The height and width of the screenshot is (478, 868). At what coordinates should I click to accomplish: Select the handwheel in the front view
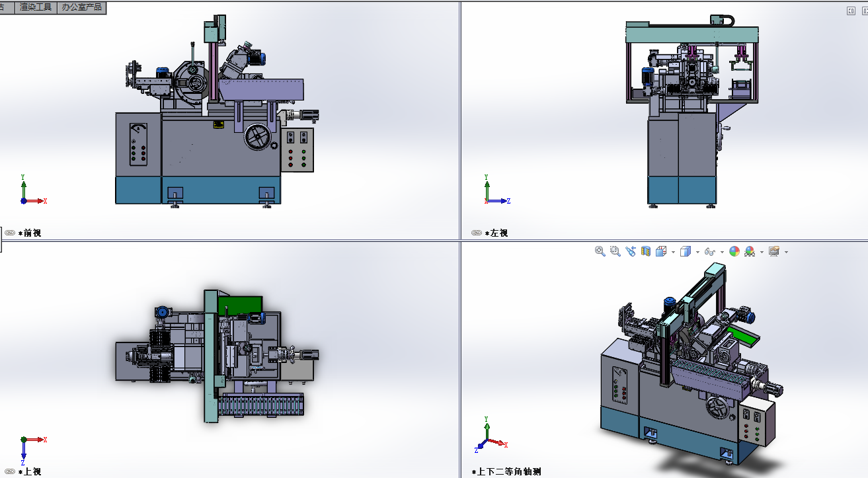point(257,137)
